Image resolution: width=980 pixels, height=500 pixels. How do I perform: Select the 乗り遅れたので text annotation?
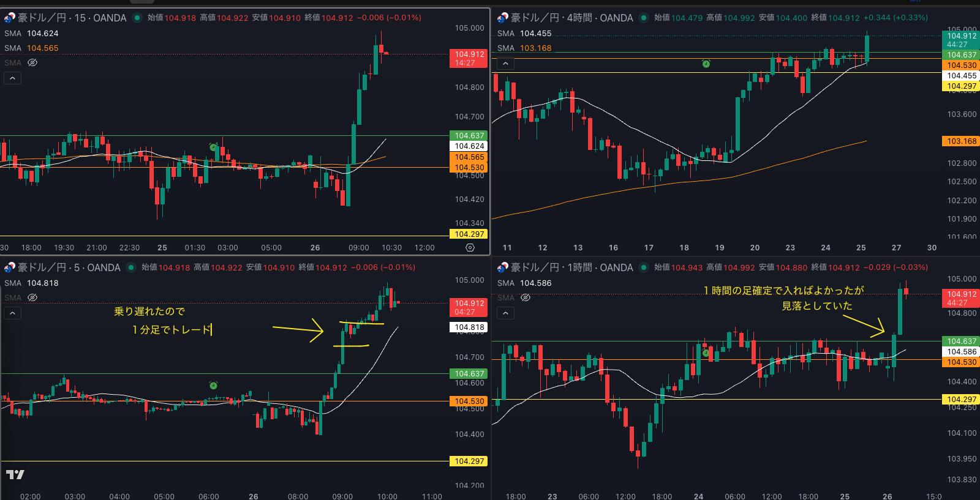[149, 312]
